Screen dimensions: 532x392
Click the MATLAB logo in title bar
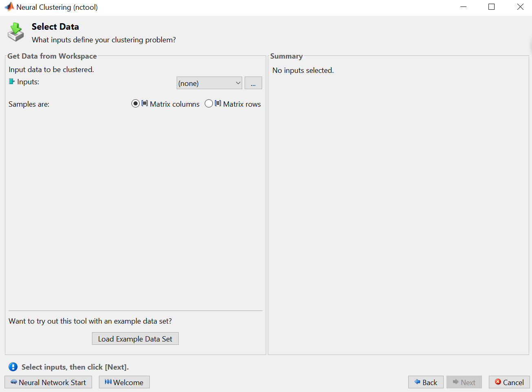tap(9, 7)
